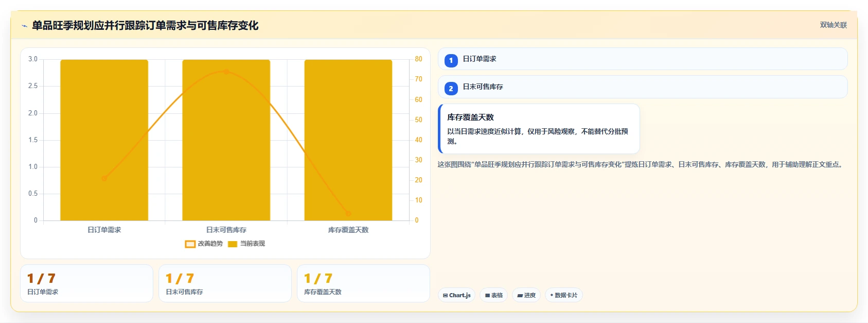
Task: Click the 1 / 7 日订单需求 stat card
Action: [86, 283]
